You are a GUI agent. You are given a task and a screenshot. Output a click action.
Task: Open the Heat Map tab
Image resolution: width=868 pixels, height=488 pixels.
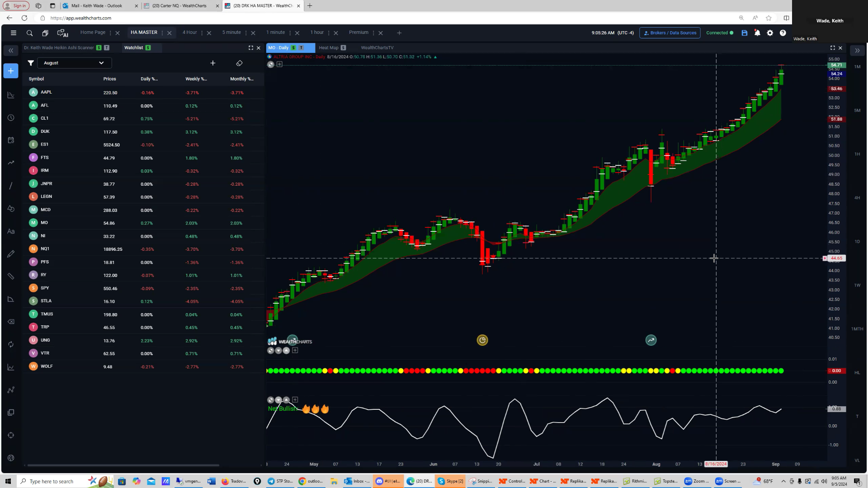tap(329, 48)
